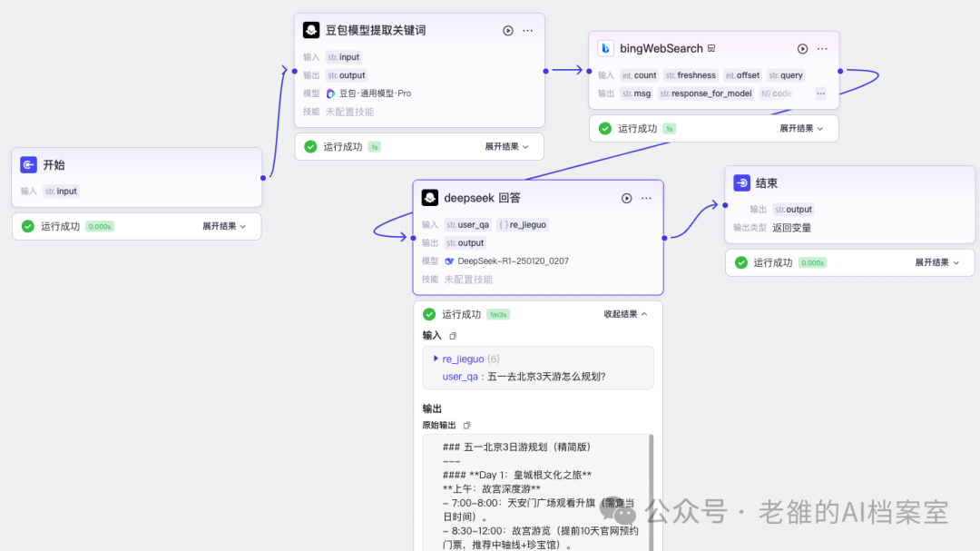Select the DeepSeek-R1-250120_0207 model label
The height and width of the screenshot is (551, 980).
tap(513, 261)
